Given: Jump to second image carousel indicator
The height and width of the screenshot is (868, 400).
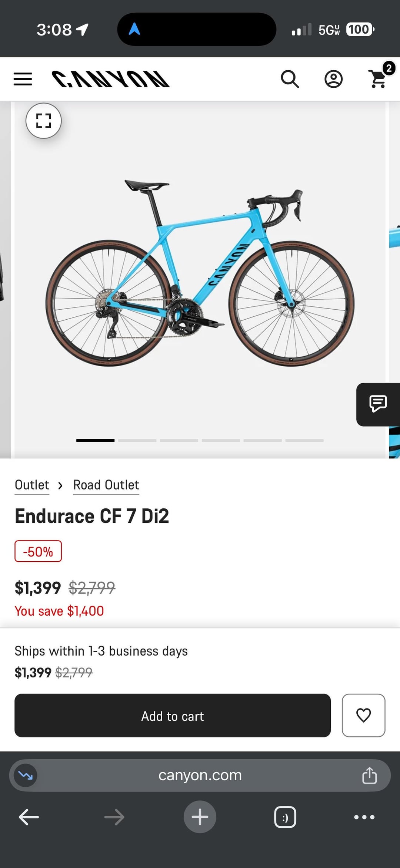Looking at the screenshot, I should click(x=137, y=440).
